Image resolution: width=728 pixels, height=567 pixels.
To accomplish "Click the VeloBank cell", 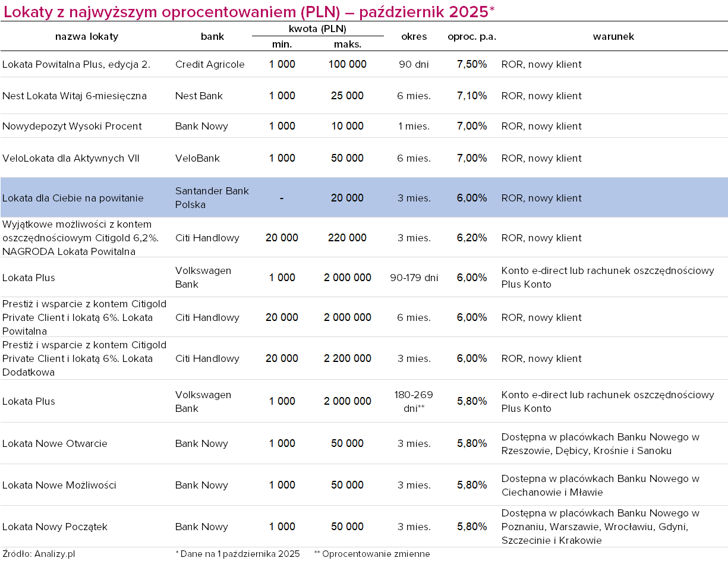I will click(197, 158).
